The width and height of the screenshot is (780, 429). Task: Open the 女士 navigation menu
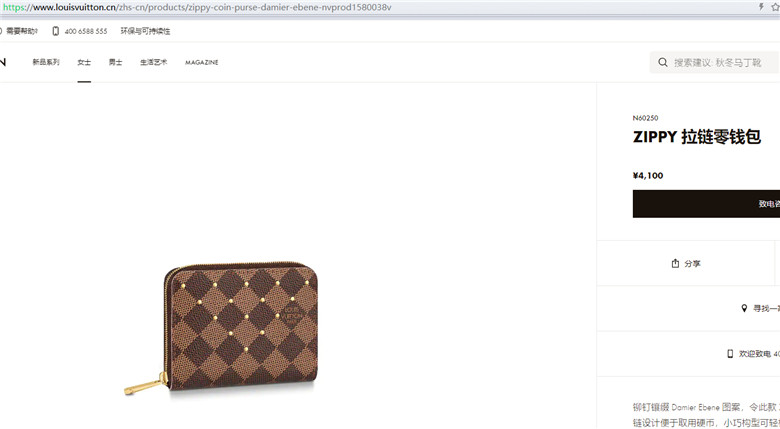click(84, 62)
